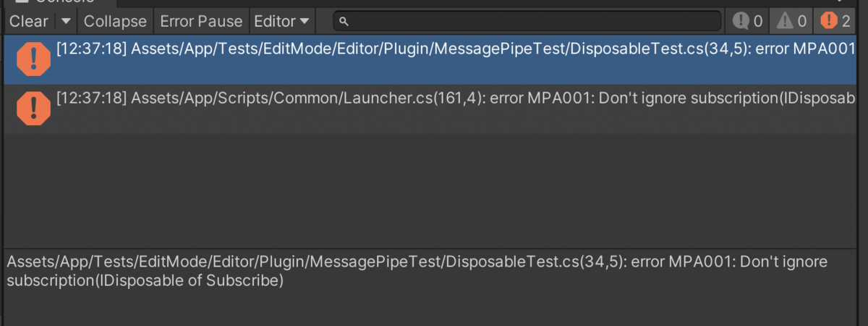Click the error icon of Launcher.cs entry
Image resolution: width=868 pixels, height=326 pixels.
coord(33,109)
